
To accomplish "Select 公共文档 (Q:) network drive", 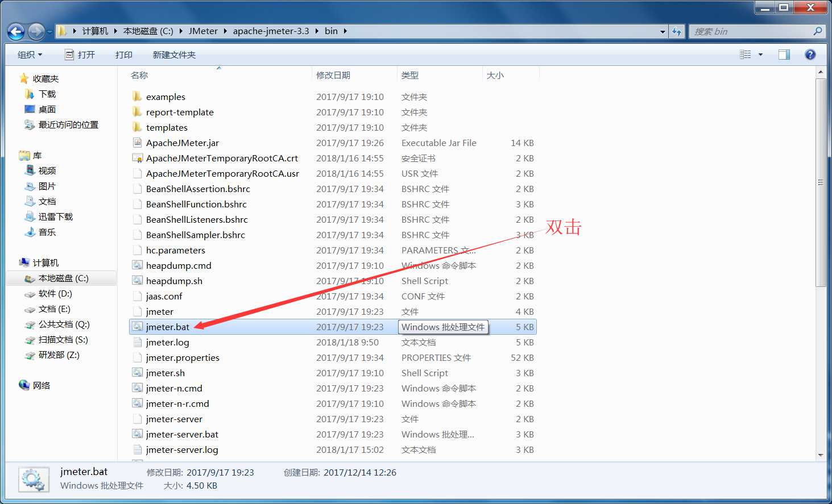I will coord(64,324).
